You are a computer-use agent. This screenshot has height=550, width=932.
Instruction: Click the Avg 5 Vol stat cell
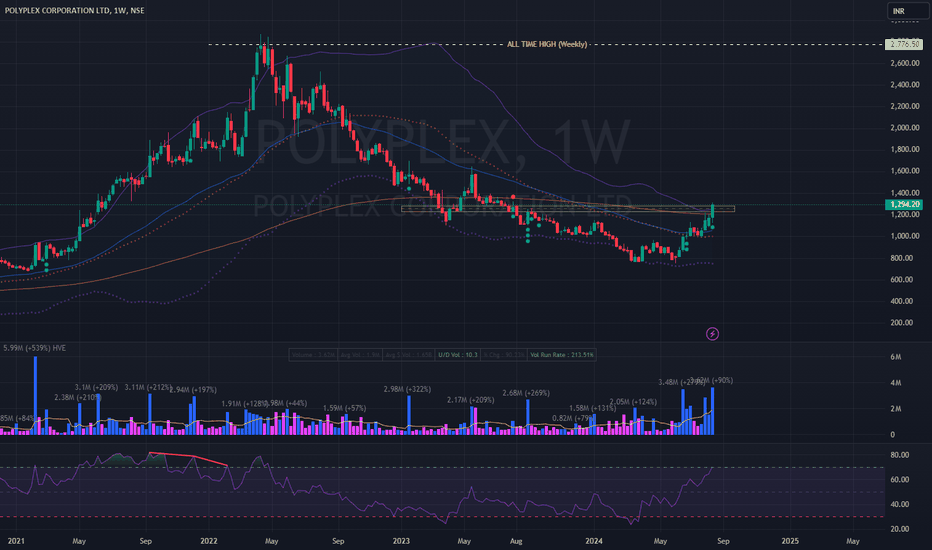[408, 355]
